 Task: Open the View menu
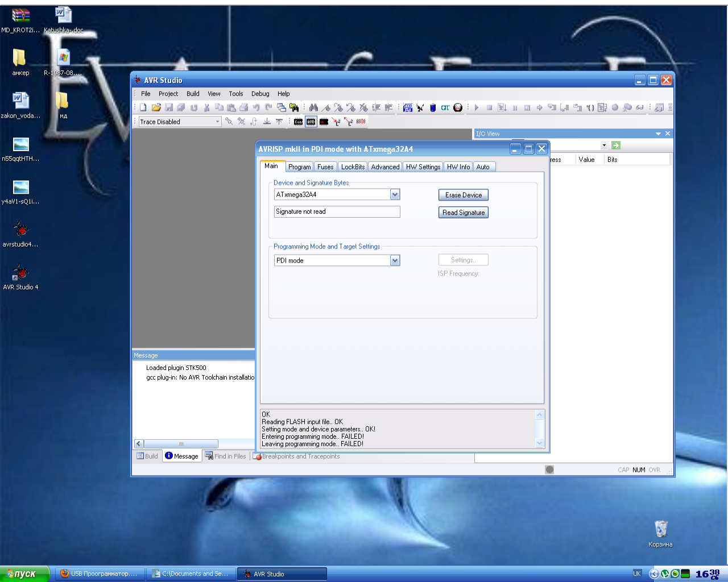(214, 94)
